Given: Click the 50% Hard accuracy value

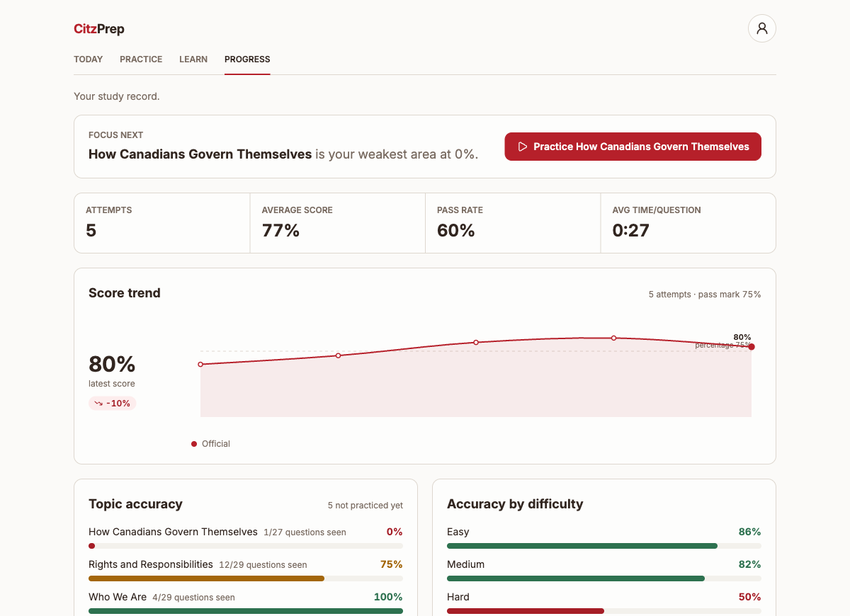Looking at the screenshot, I should 750,597.
